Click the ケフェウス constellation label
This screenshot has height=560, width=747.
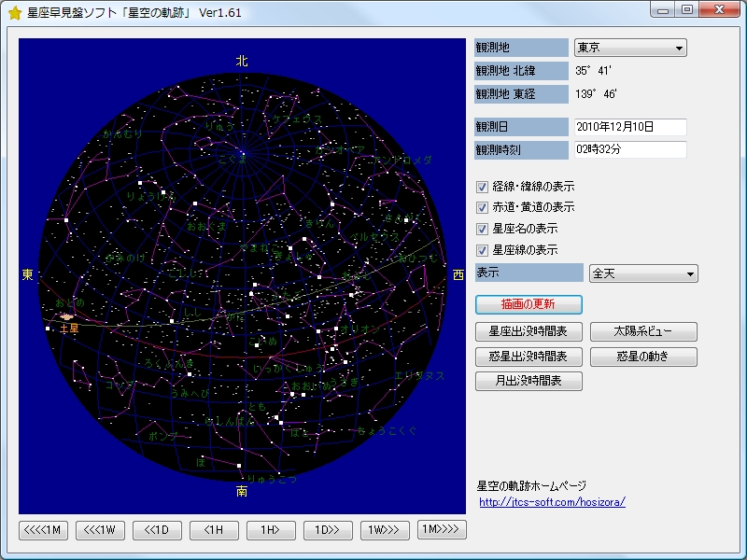click(297, 119)
